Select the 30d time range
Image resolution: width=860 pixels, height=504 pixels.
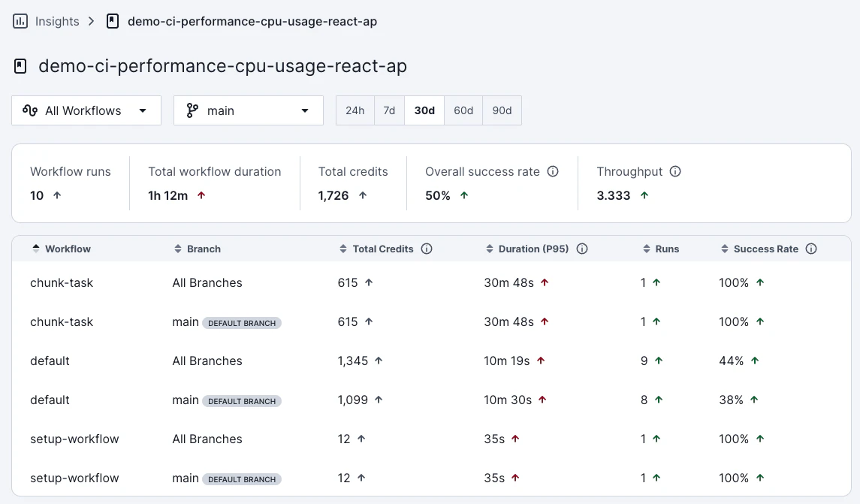tap(424, 110)
